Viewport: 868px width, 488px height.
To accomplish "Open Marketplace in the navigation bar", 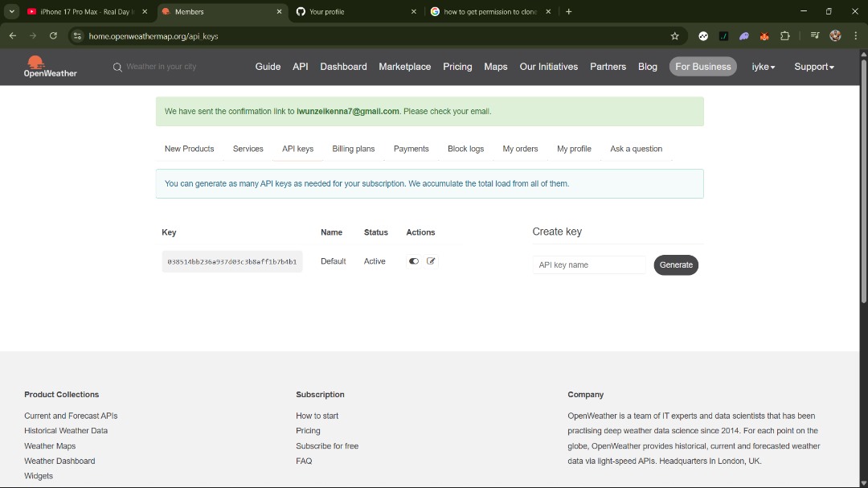I will [x=404, y=67].
